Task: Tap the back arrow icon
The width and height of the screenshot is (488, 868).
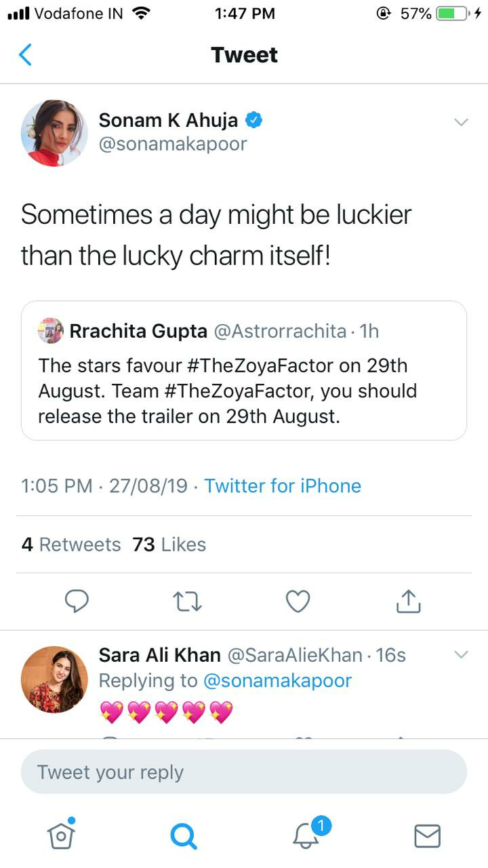Action: click(25, 54)
